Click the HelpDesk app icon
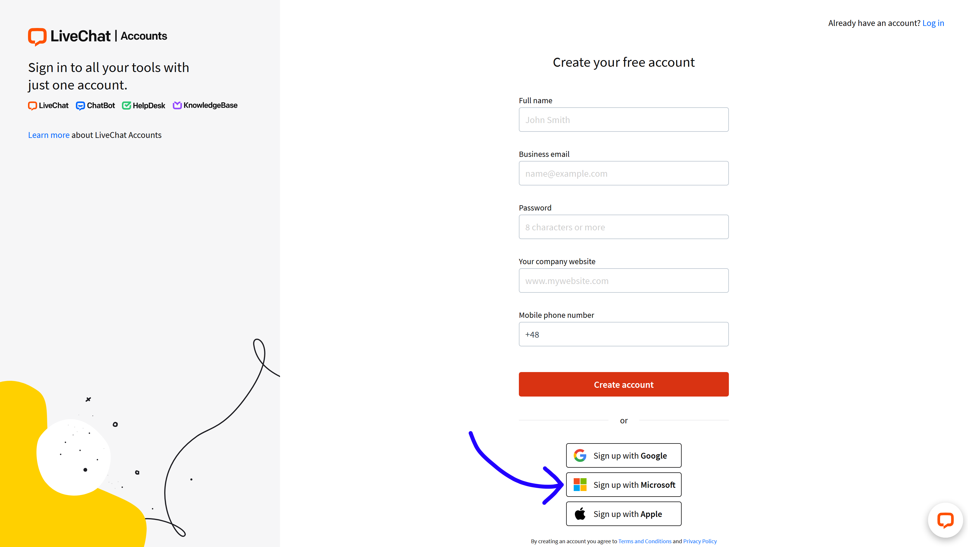980x547 pixels. tap(128, 105)
